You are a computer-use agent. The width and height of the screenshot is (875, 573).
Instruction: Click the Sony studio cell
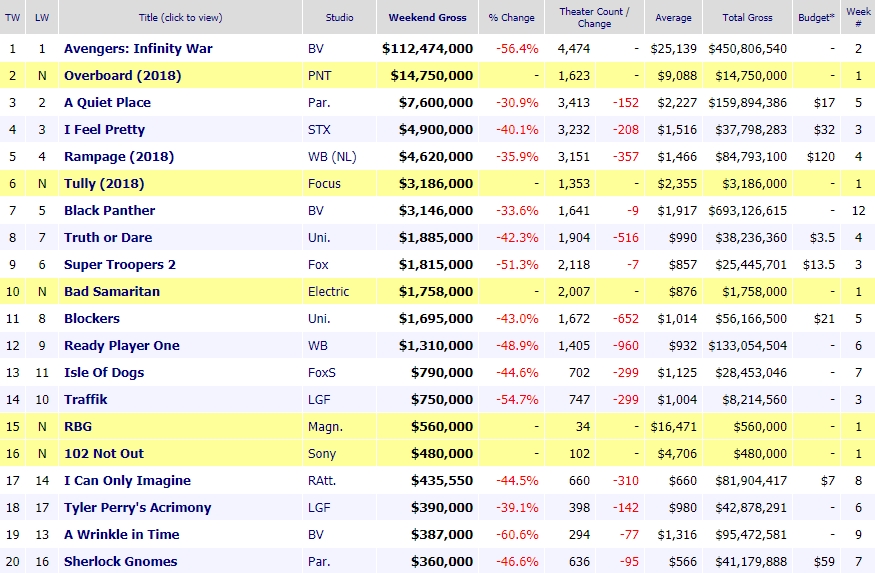click(322, 454)
